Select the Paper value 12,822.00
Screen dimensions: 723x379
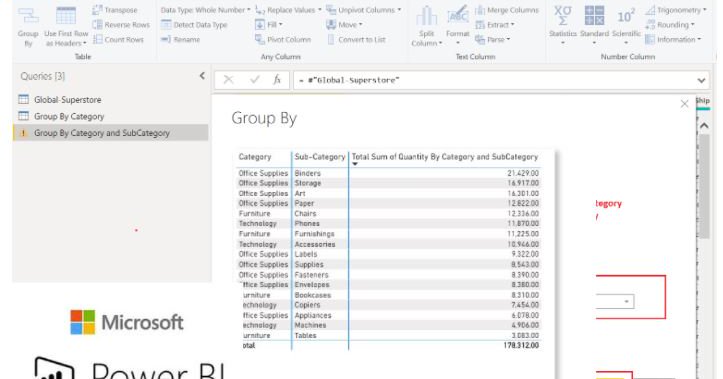tap(523, 203)
